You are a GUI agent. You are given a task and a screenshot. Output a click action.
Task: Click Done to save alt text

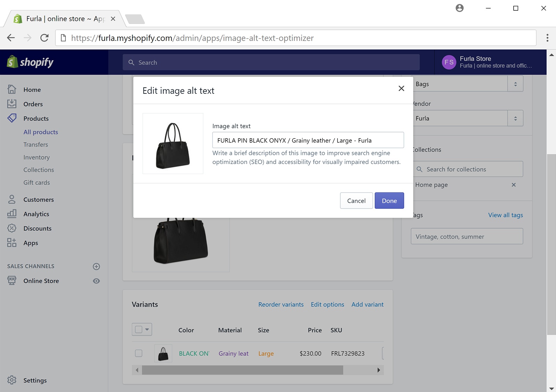point(389,201)
